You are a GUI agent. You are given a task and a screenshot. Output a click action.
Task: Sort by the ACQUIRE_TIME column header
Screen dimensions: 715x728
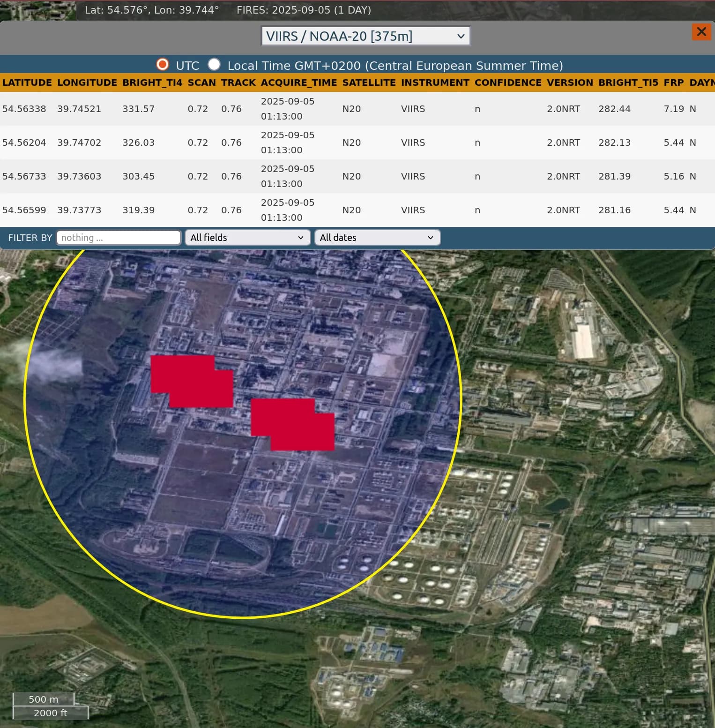tap(299, 83)
